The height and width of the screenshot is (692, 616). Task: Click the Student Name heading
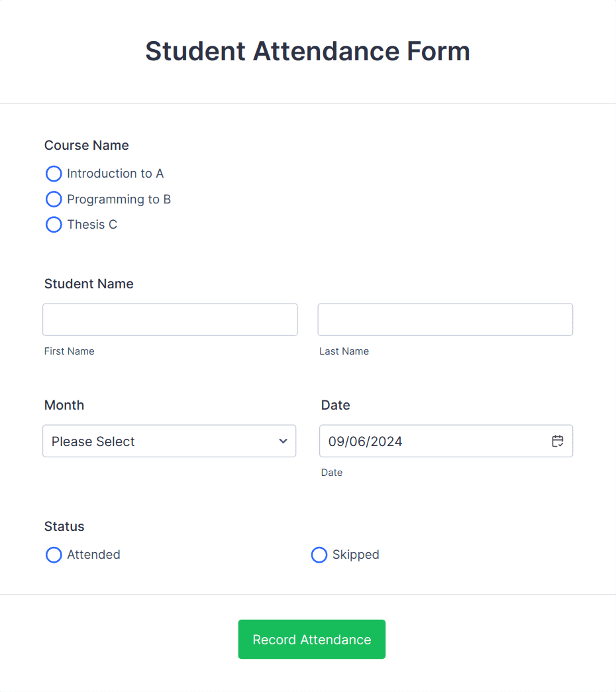pyautogui.click(x=89, y=284)
